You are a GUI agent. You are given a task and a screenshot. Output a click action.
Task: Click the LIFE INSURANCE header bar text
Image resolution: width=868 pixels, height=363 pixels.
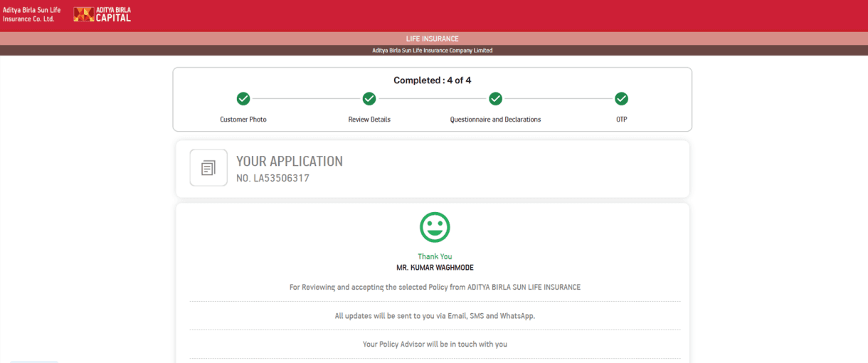click(433, 38)
